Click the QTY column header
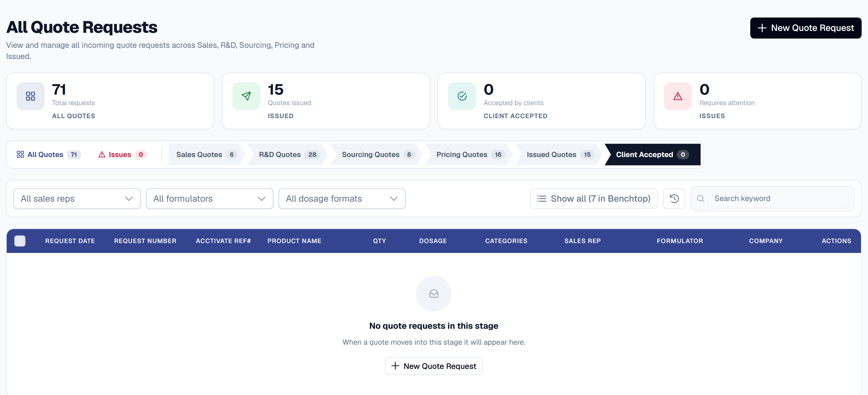 coord(379,241)
